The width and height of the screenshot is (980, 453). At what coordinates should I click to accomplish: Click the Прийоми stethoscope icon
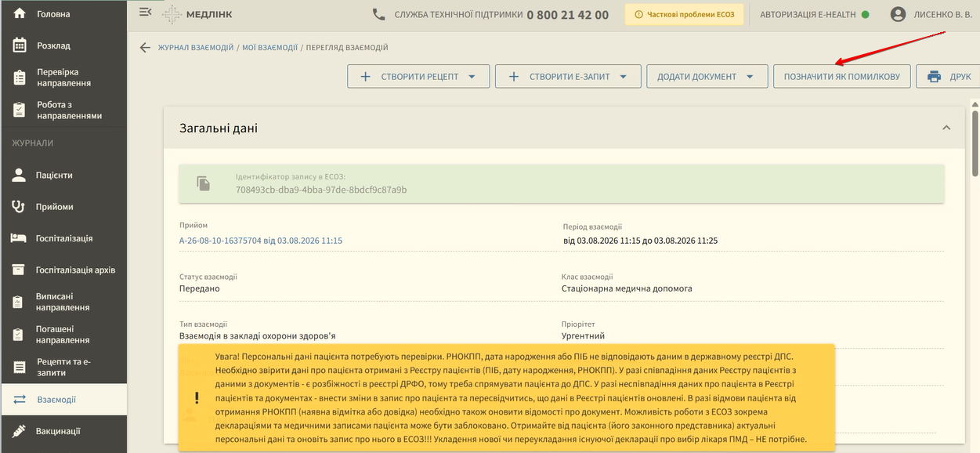[19, 207]
